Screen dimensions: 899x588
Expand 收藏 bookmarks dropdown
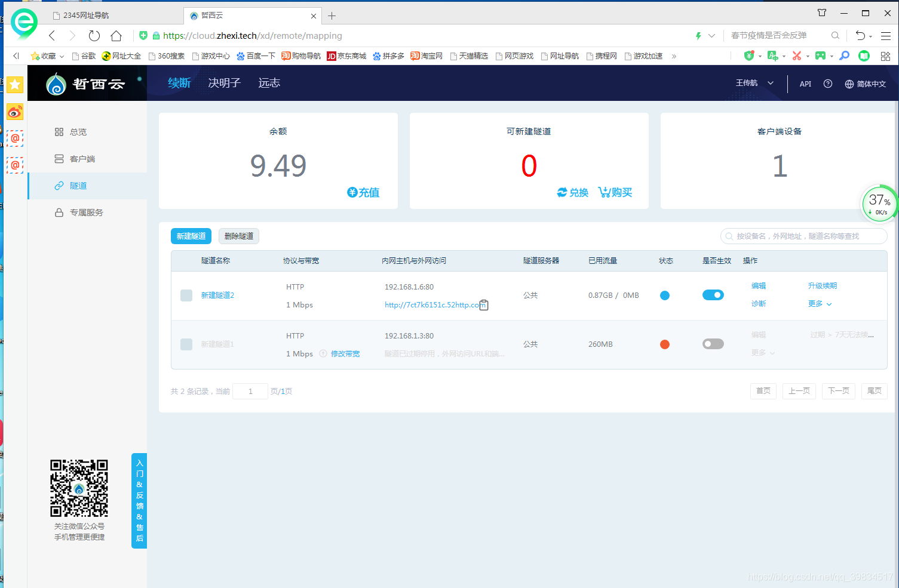tap(47, 56)
